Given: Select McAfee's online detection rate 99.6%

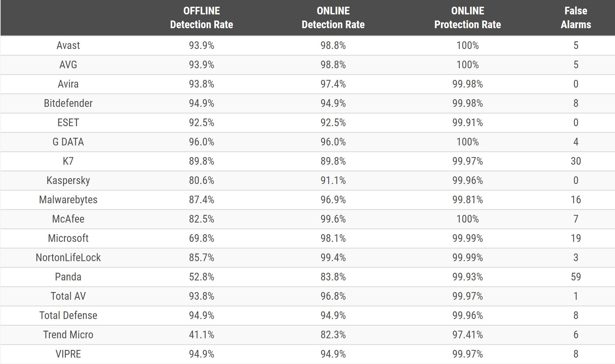Looking at the screenshot, I should pos(333,219).
